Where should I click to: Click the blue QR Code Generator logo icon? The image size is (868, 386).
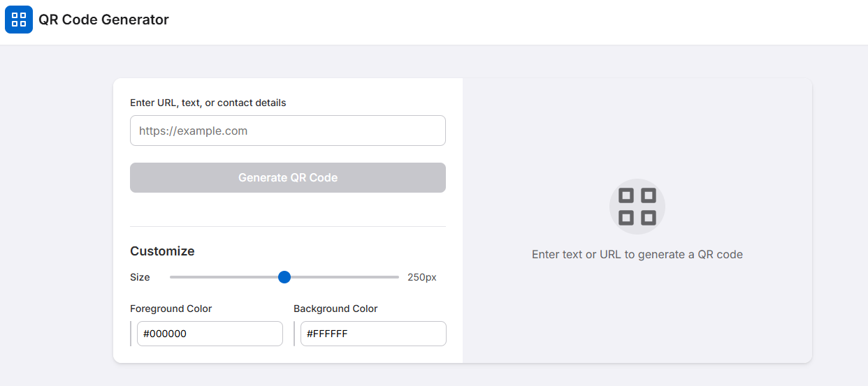19,20
